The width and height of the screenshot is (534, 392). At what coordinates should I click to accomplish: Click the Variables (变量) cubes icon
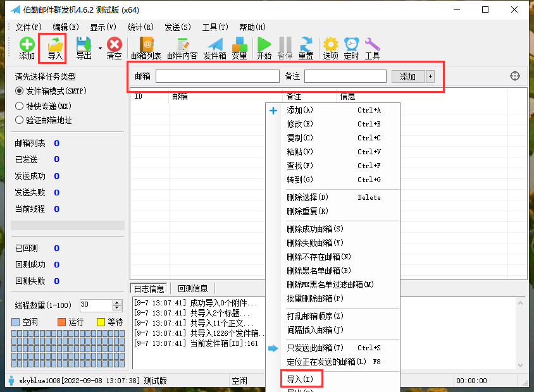(240, 48)
